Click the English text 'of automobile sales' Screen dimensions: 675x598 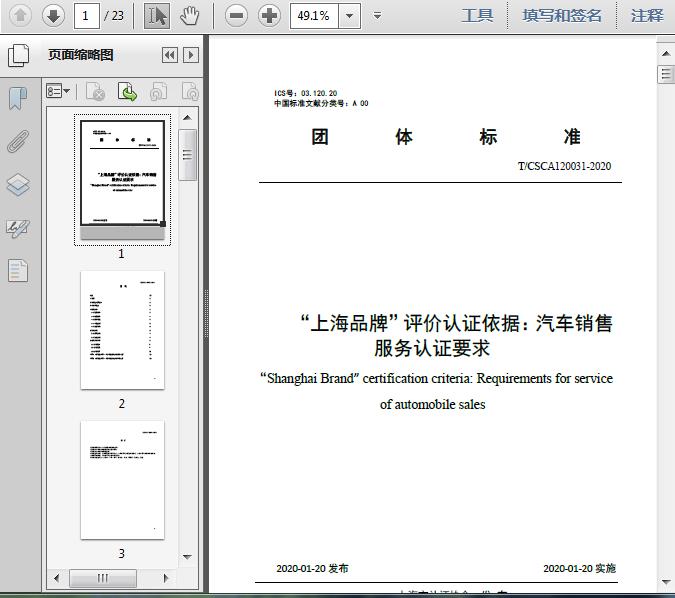[433, 404]
